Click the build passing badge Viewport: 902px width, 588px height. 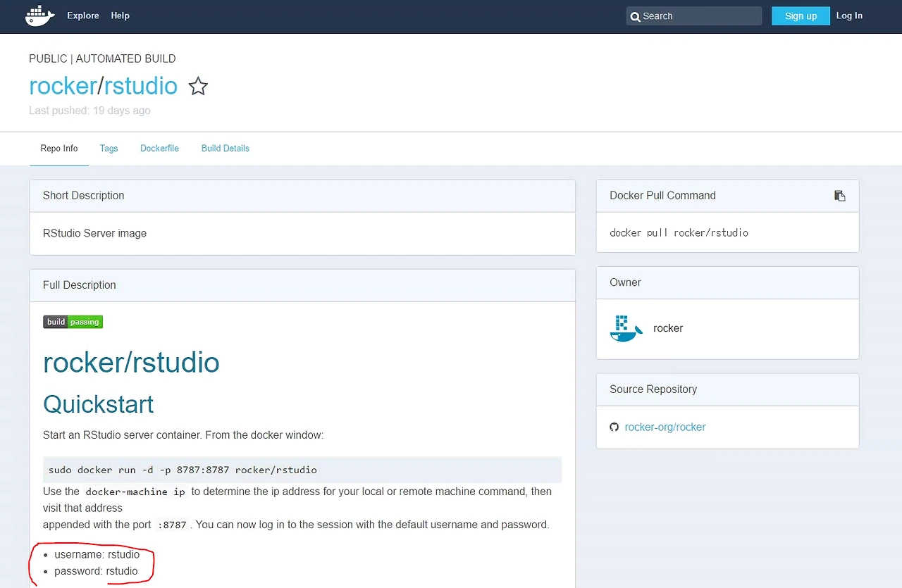[73, 322]
